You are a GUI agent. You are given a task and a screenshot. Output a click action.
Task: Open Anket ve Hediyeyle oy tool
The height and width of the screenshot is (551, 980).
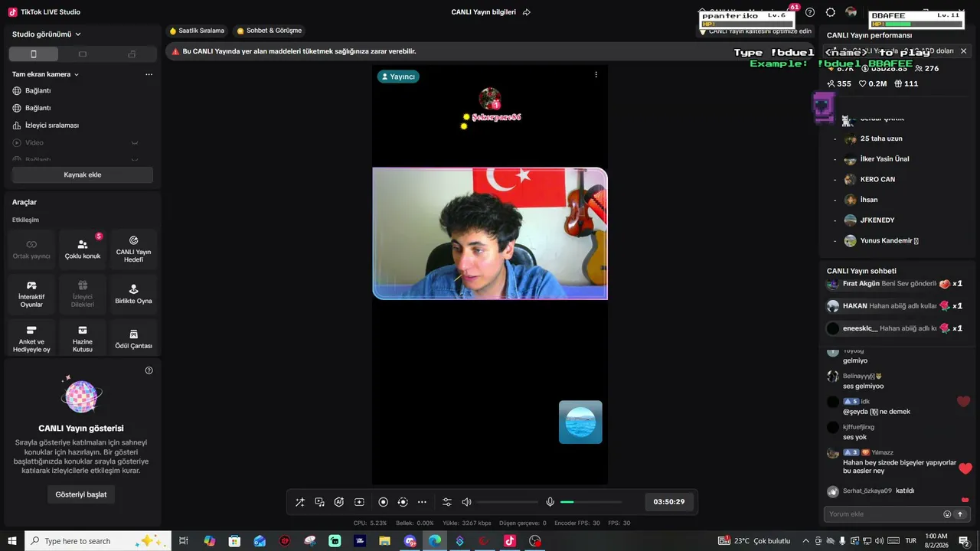point(31,339)
